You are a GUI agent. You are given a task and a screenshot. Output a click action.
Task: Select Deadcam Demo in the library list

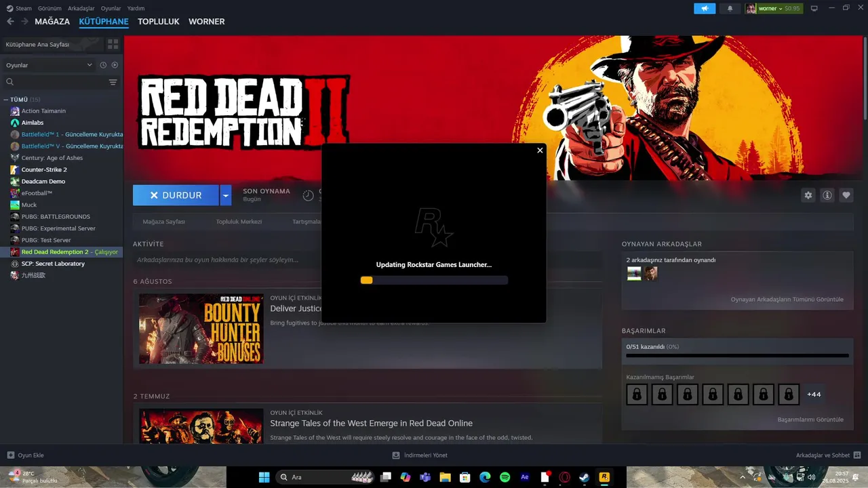point(43,182)
